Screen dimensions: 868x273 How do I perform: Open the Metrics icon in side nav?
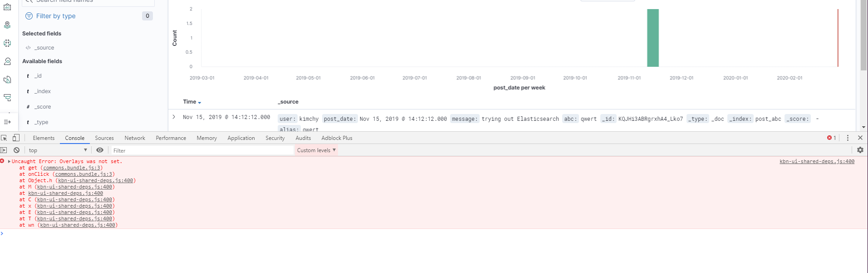[x=7, y=61]
